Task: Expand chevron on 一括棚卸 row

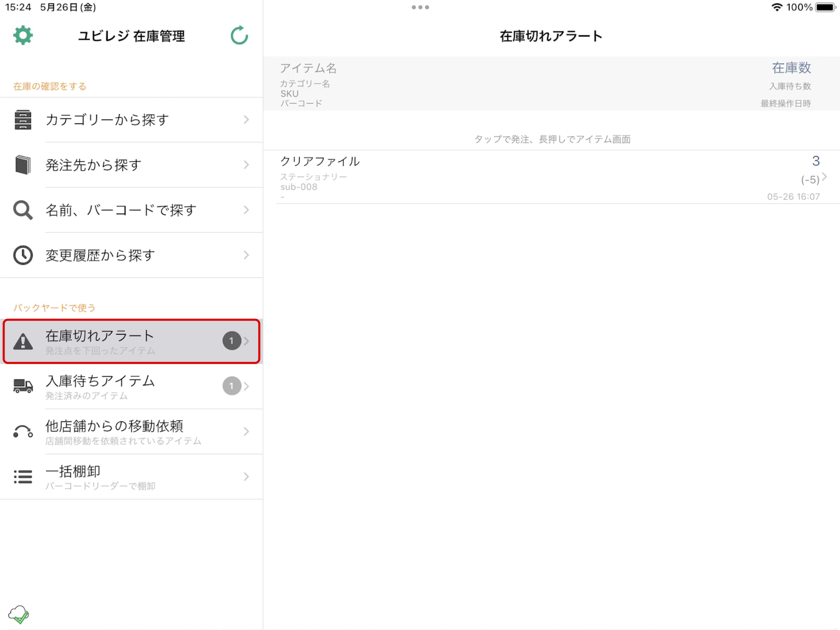Action: (x=246, y=477)
